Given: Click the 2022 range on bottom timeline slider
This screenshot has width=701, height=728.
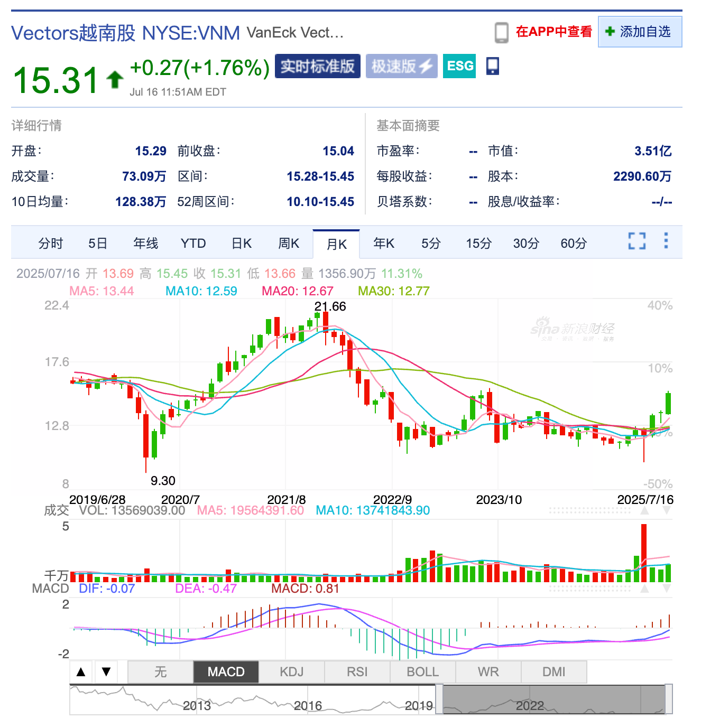Looking at the screenshot, I should click(530, 705).
